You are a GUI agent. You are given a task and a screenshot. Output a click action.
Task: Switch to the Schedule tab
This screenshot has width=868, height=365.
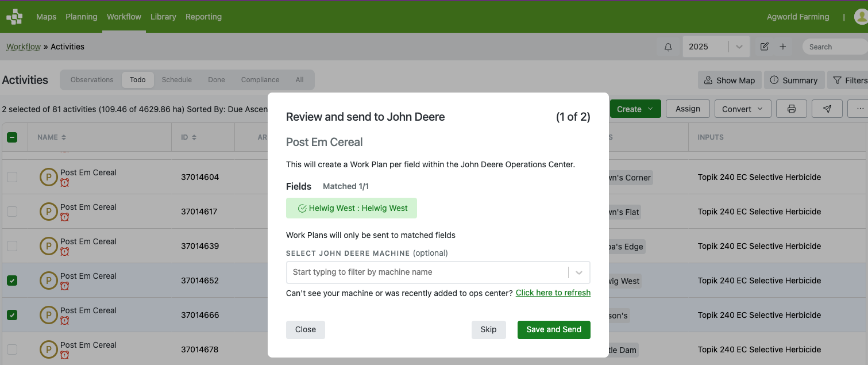coord(177,80)
